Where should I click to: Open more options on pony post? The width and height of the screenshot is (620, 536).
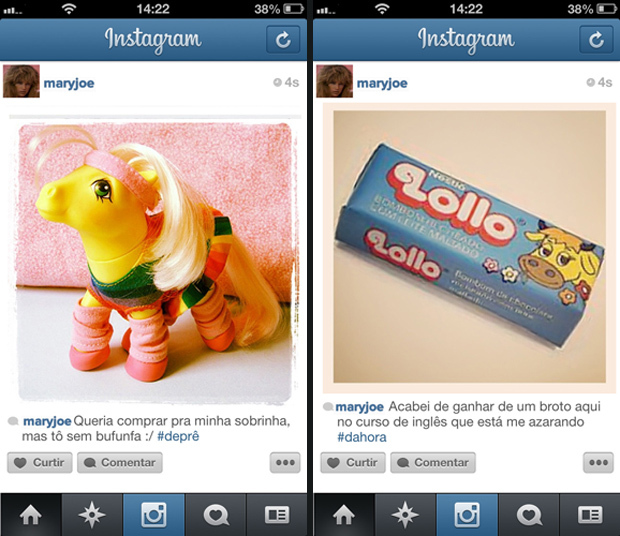coord(285,462)
